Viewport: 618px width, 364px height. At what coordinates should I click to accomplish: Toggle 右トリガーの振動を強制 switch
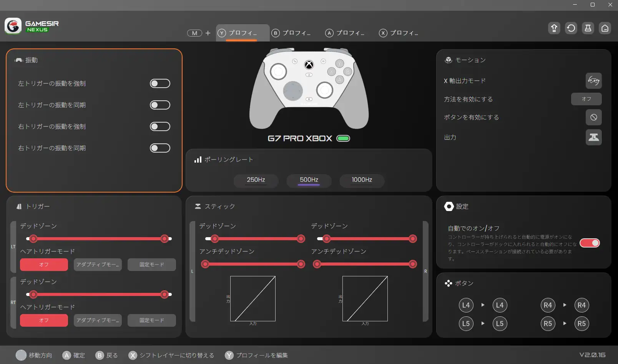pos(160,126)
